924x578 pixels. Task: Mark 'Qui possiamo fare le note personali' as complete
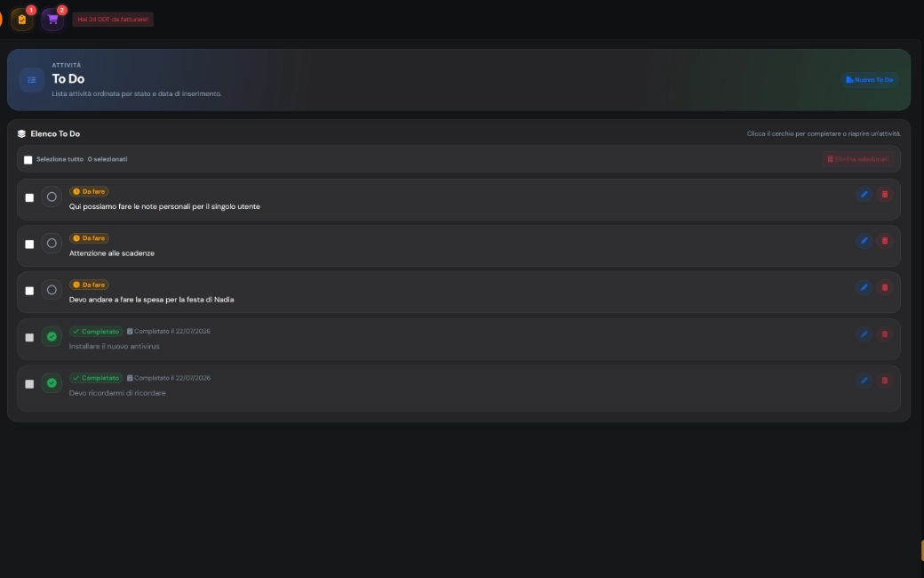click(x=52, y=197)
